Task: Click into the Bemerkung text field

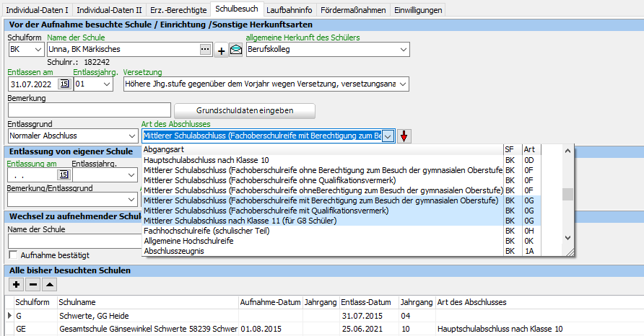Action: (89, 110)
